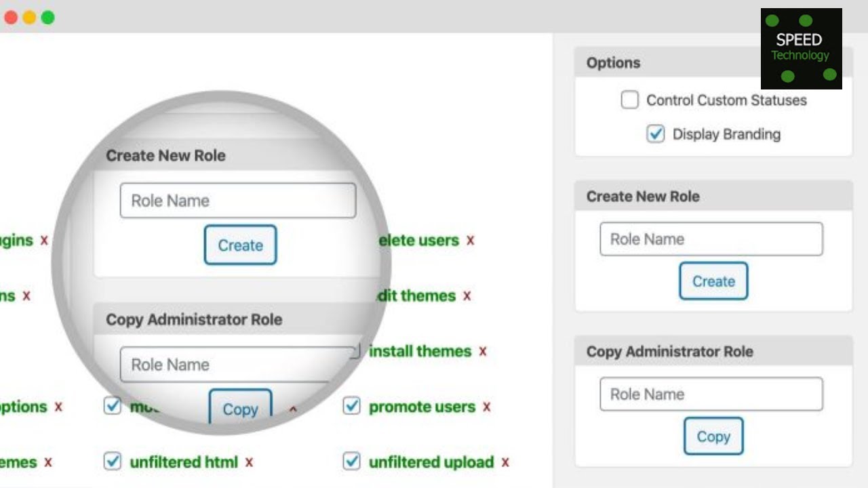Click the red x after promote users
This screenshot has height=488, width=868.
point(486,407)
